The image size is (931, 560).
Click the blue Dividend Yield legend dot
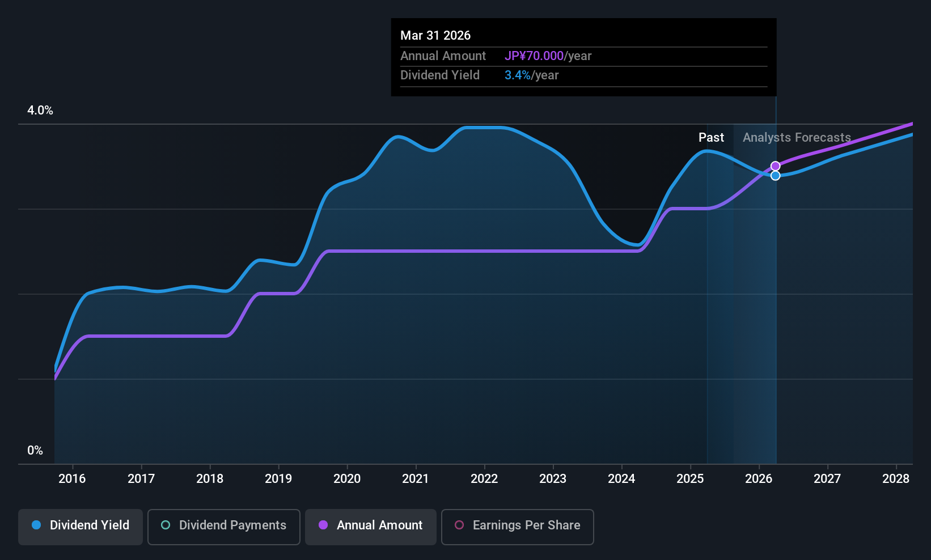click(x=36, y=526)
